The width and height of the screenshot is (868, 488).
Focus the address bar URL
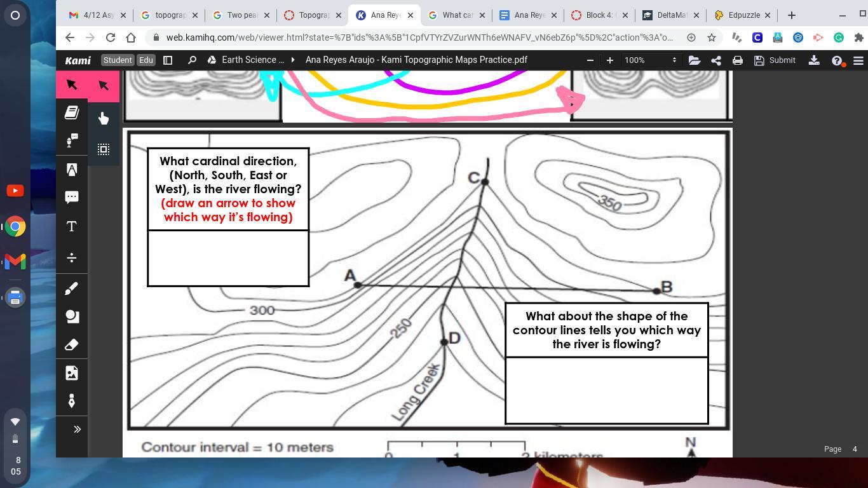point(419,37)
